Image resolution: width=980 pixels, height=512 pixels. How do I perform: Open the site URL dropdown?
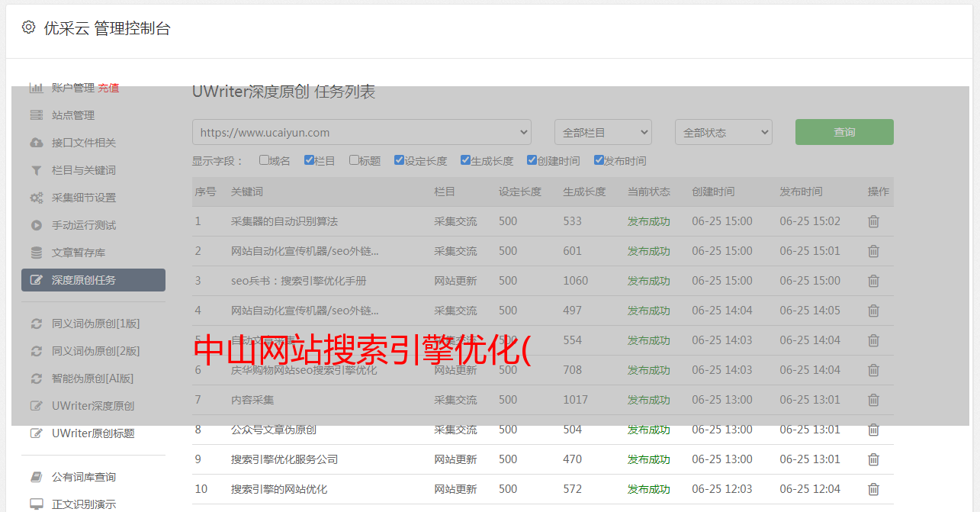[x=361, y=132]
